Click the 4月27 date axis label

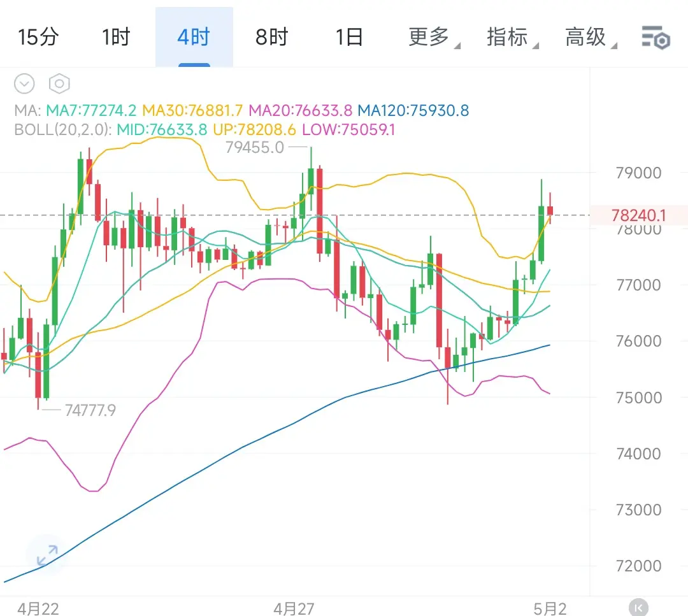click(294, 608)
